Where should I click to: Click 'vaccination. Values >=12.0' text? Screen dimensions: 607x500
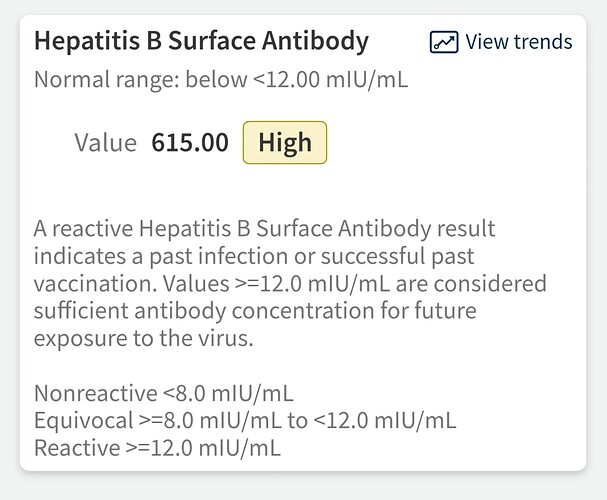(x=168, y=284)
